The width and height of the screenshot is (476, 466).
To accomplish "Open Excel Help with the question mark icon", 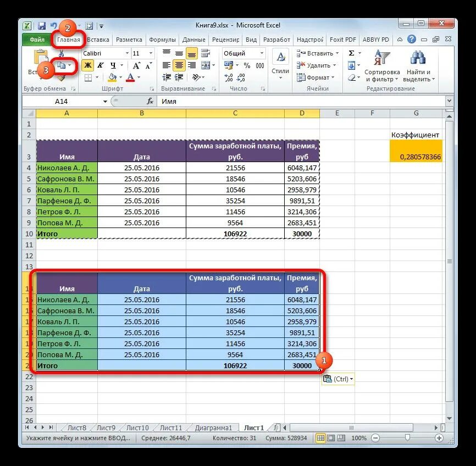I will [412, 39].
